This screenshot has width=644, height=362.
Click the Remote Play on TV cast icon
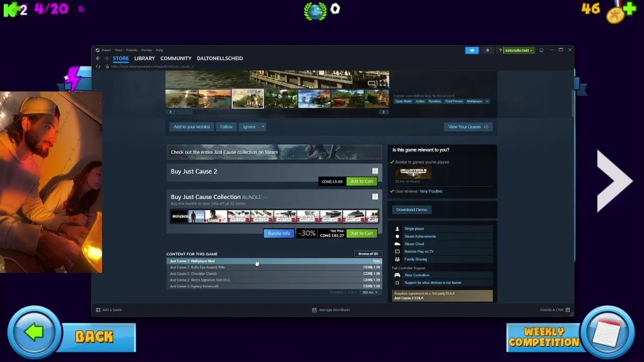397,251
